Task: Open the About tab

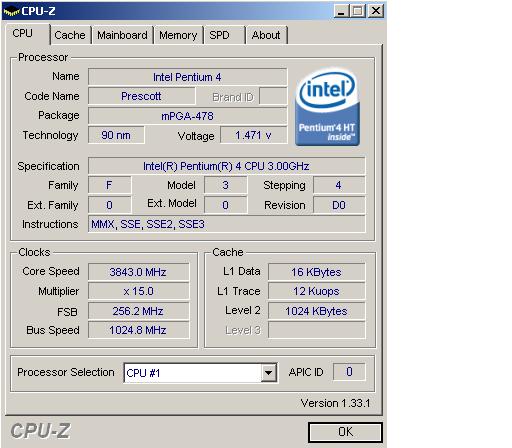Action: coord(266,35)
